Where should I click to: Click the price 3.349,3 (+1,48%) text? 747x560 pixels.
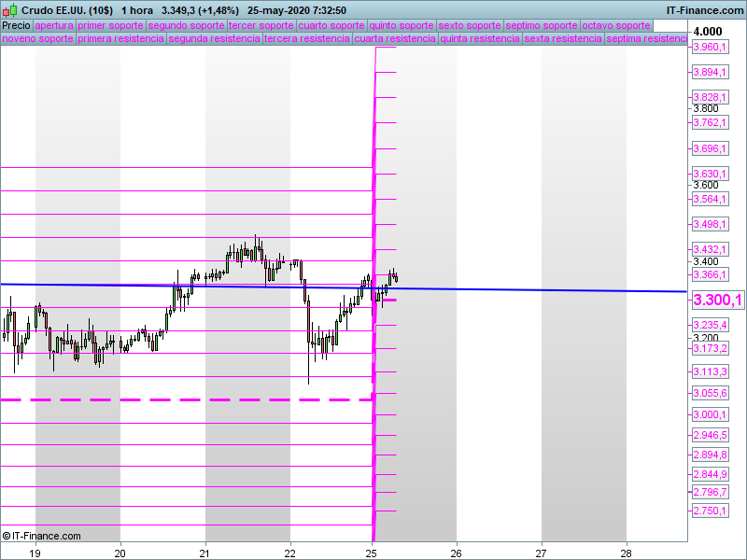[x=200, y=10]
